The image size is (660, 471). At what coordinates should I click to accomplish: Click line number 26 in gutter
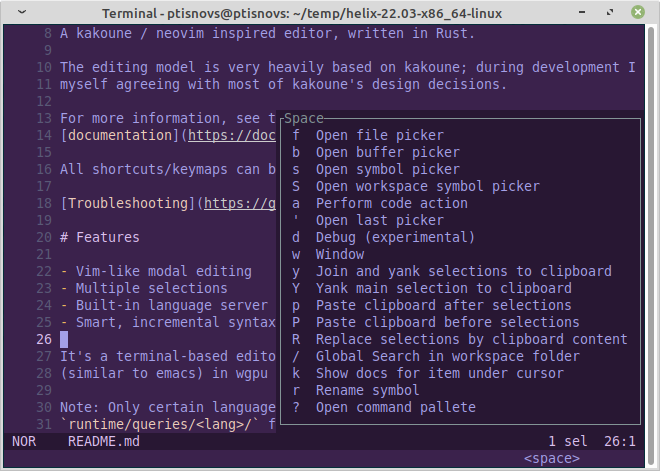pyautogui.click(x=44, y=339)
